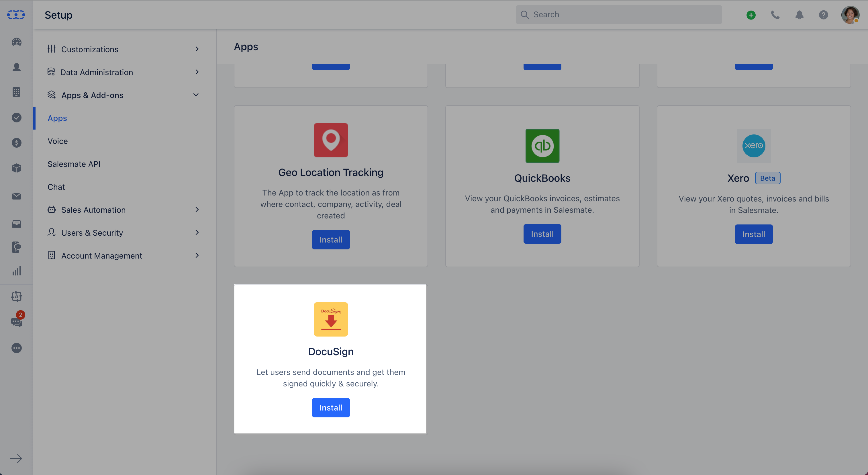Open the inbox tray icon in the sidebar
The image size is (868, 475).
17,224
